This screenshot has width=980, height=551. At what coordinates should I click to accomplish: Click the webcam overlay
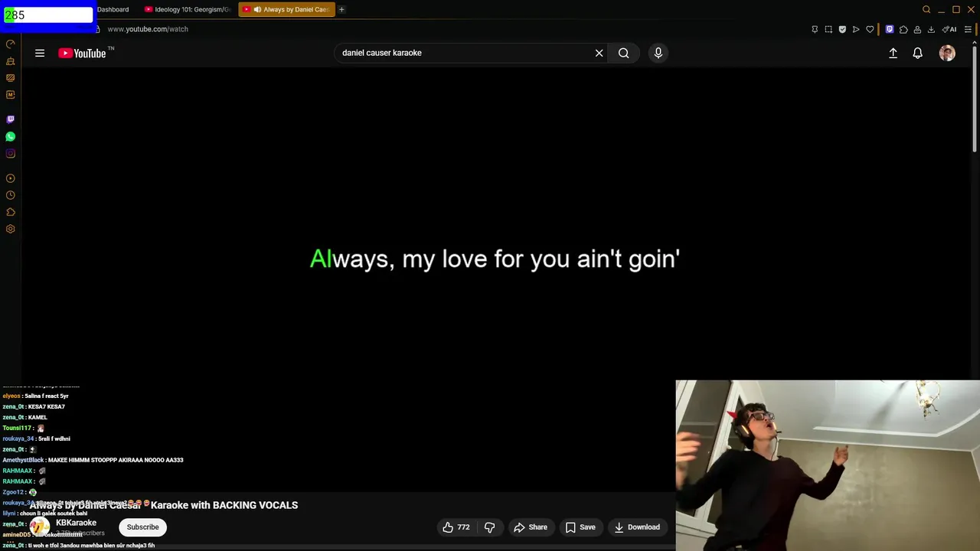click(x=828, y=465)
